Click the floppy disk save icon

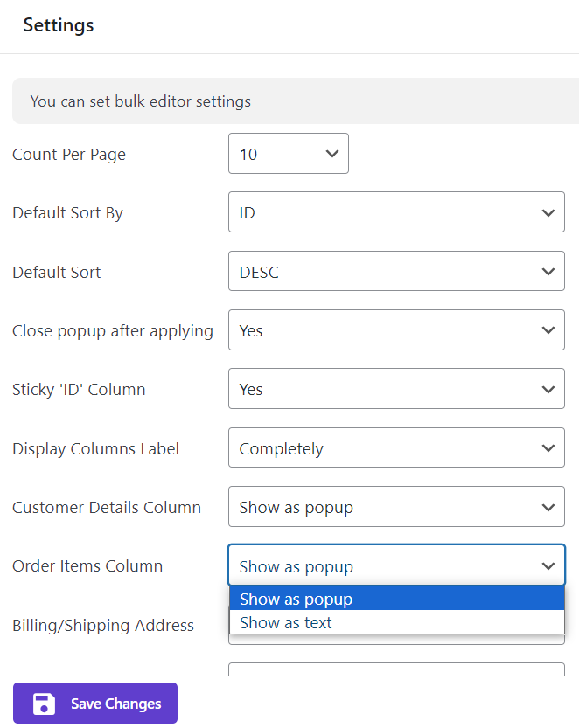tap(44, 704)
